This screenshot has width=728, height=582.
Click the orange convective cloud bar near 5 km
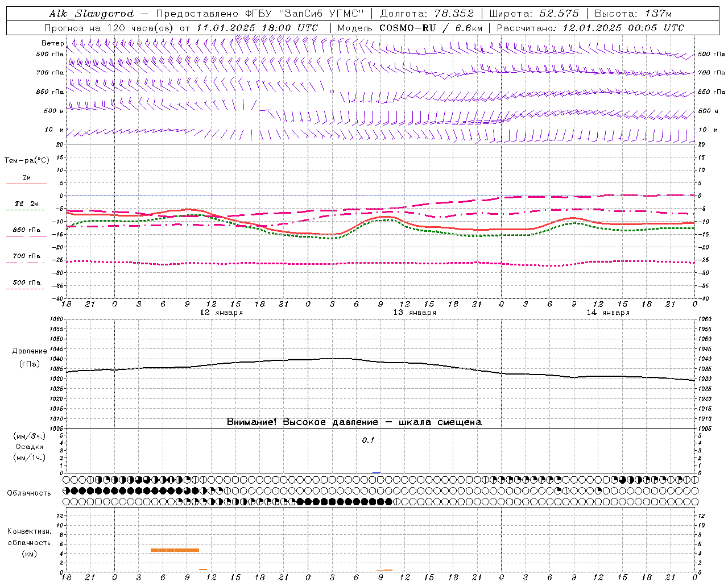[175, 550]
